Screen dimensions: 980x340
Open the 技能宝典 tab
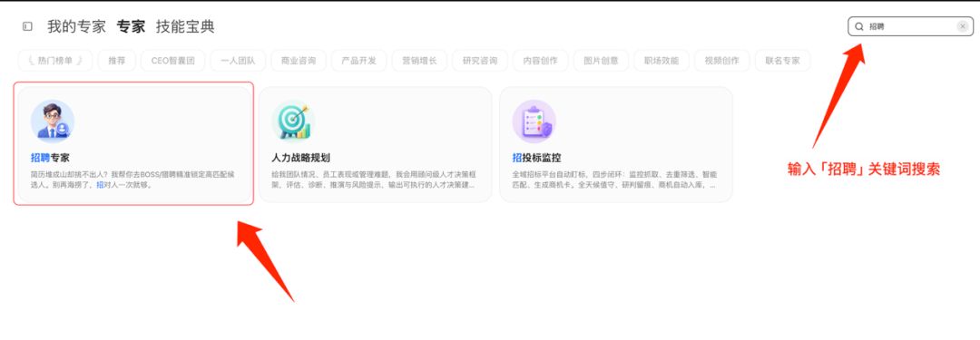coord(185,26)
